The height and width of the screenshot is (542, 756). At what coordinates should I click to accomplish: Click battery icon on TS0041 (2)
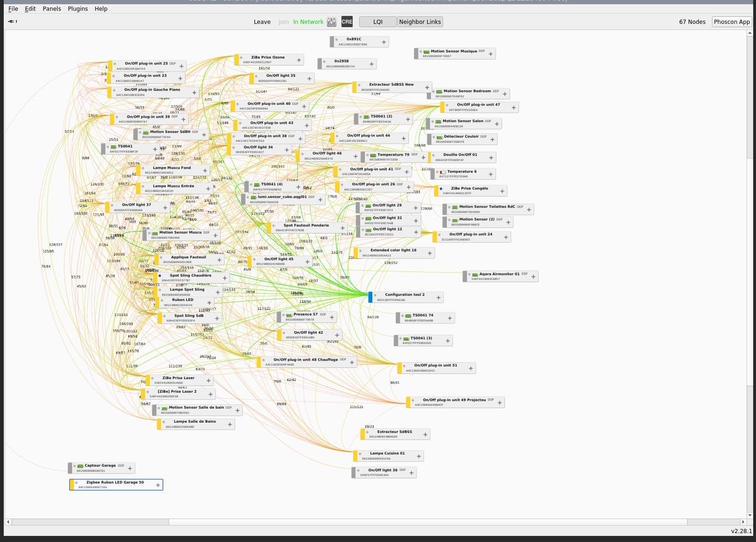(367, 117)
